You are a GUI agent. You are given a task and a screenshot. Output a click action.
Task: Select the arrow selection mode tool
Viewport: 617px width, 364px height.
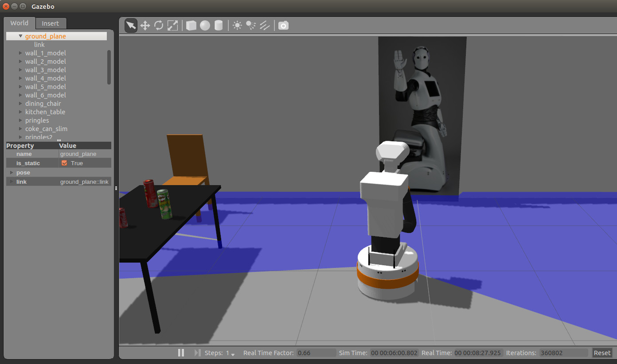coord(131,26)
